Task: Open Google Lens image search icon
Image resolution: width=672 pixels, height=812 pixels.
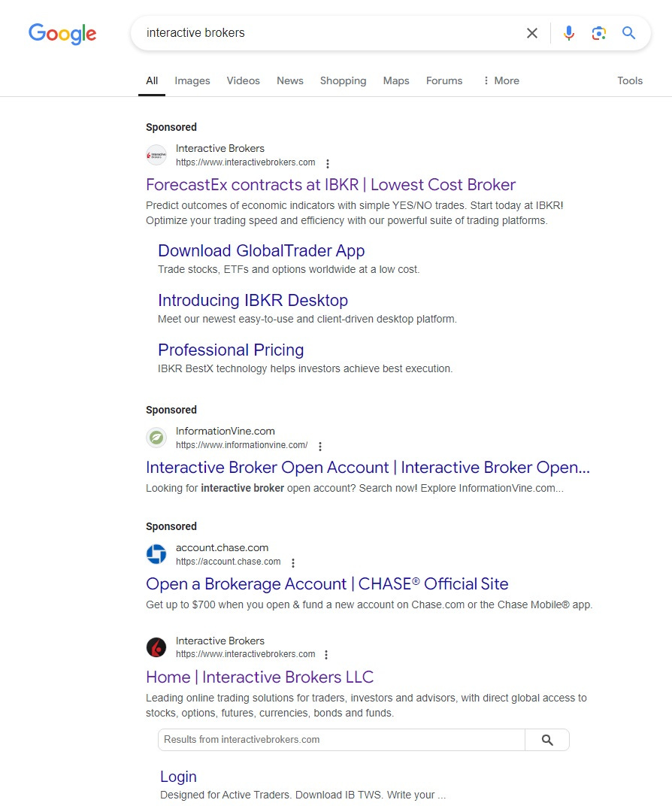Action: pyautogui.click(x=598, y=33)
